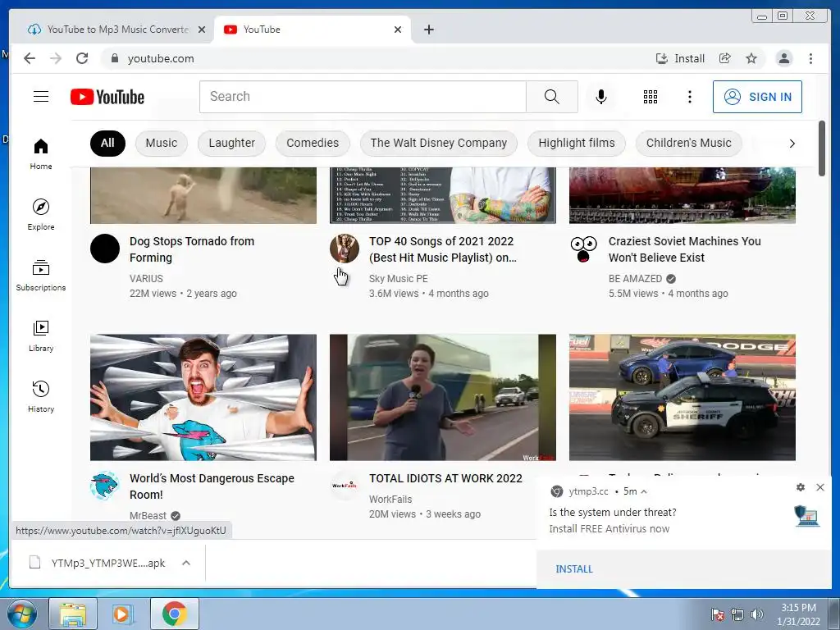The height and width of the screenshot is (630, 840).
Task: Open WorkFails channel avatar
Action: pyautogui.click(x=345, y=486)
